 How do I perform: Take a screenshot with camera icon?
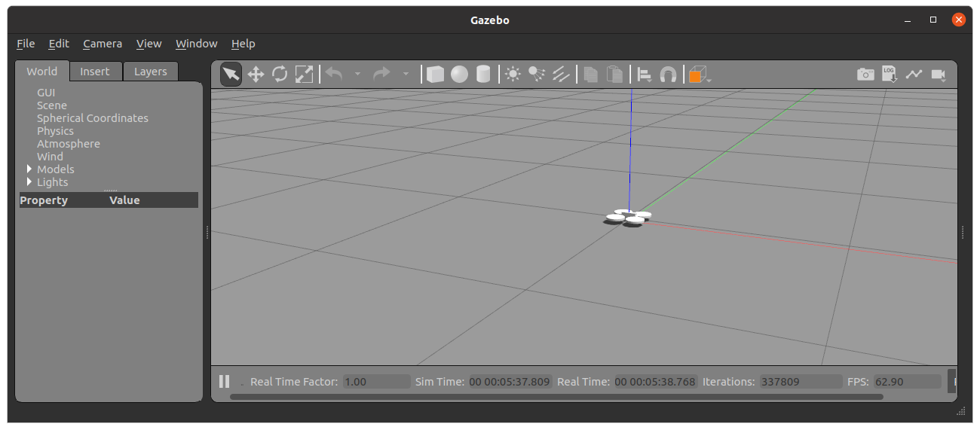[x=865, y=74]
